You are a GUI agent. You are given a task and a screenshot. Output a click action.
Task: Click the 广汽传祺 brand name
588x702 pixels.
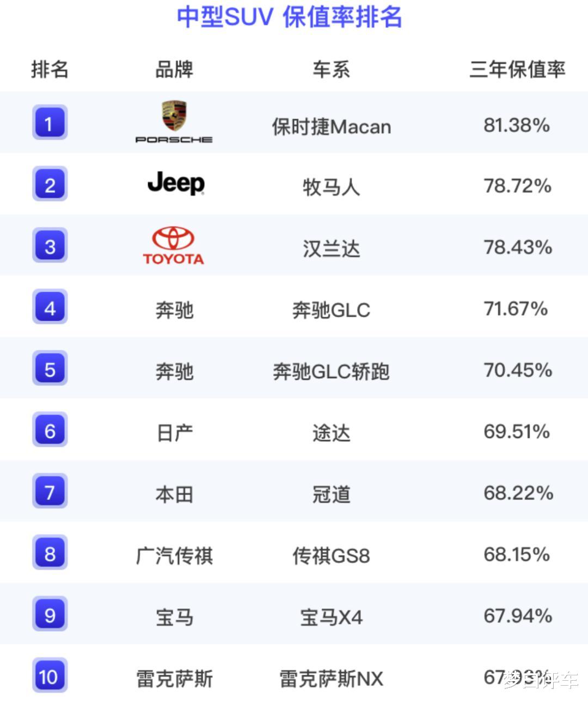pos(174,556)
